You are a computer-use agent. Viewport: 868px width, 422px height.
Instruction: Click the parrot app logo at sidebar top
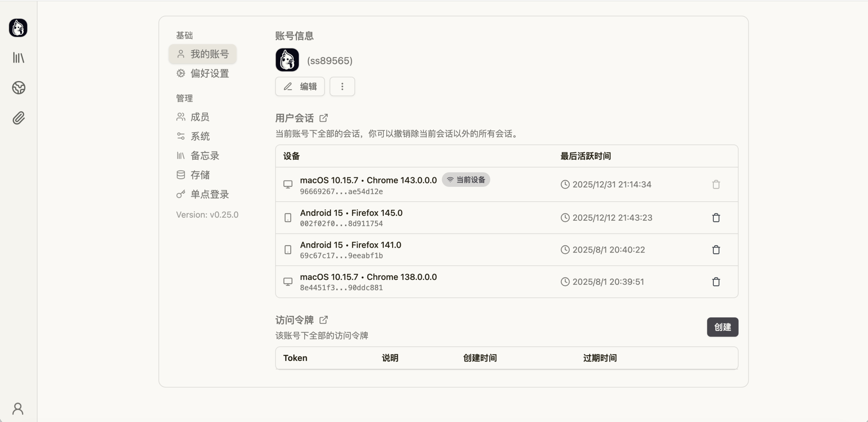18,28
